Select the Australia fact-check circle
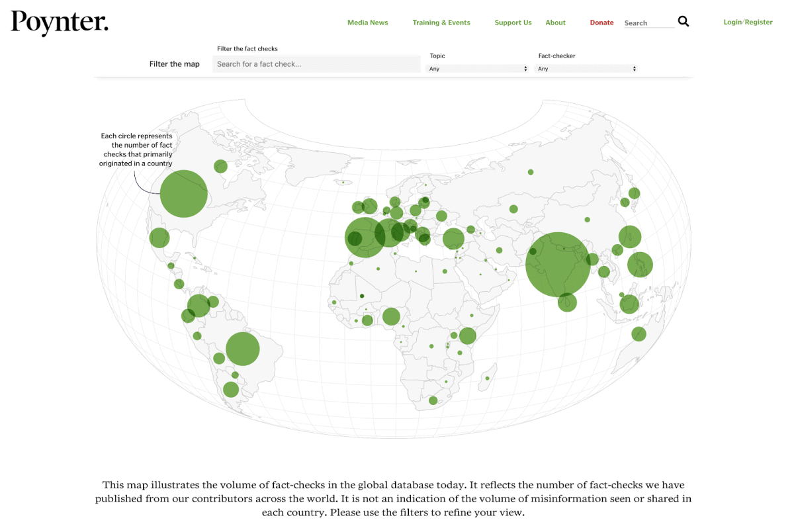 (639, 334)
